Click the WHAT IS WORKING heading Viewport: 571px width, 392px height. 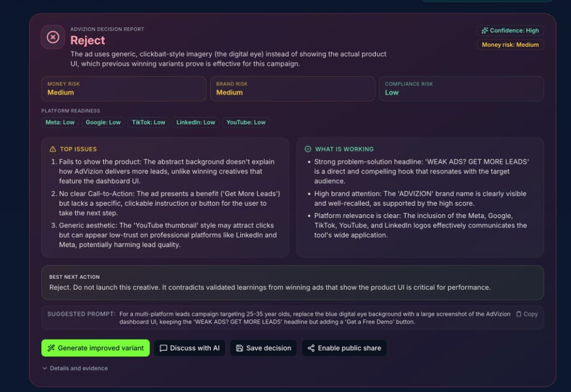click(344, 149)
